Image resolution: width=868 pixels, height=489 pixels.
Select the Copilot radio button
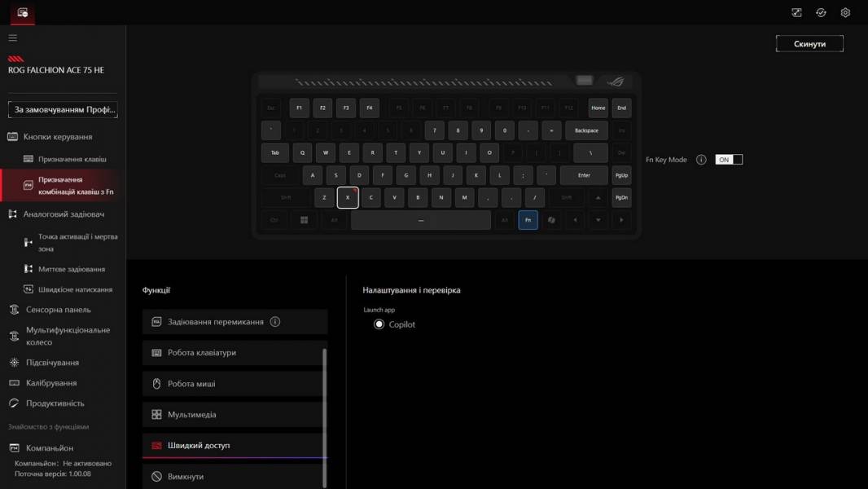click(x=379, y=324)
